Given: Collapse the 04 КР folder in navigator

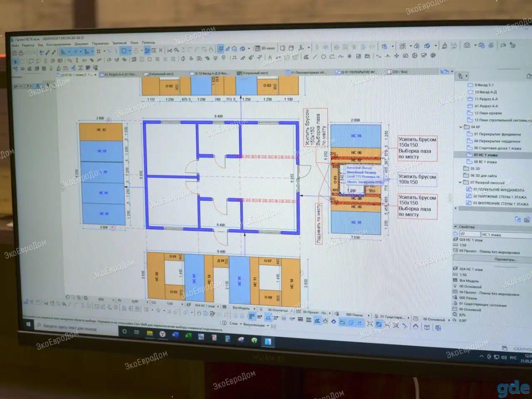Looking at the screenshot, I should 461,127.
